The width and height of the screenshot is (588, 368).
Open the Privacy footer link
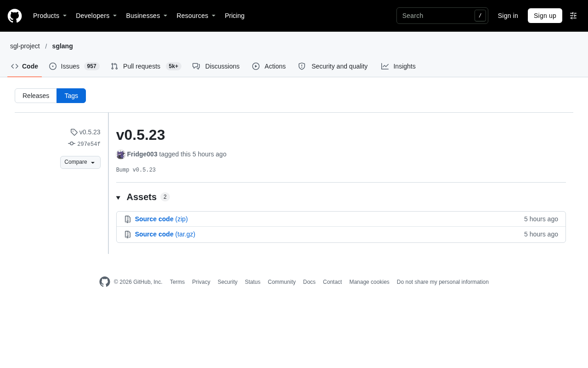(x=201, y=282)
